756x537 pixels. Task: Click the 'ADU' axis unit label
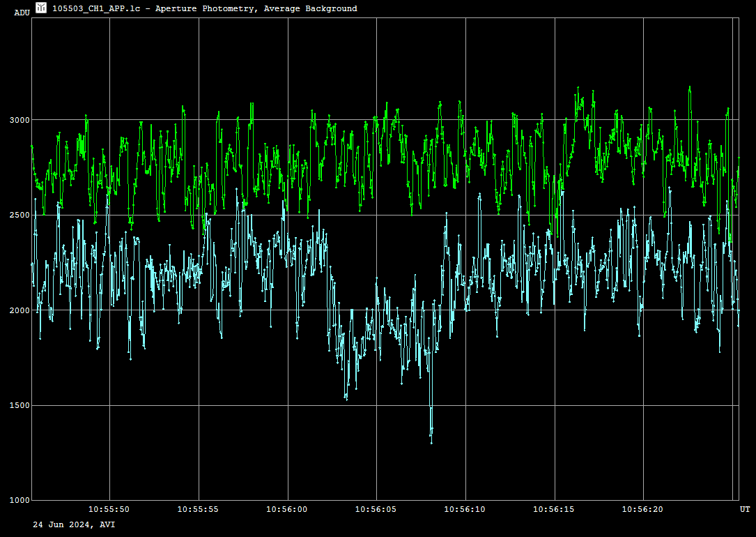coord(22,13)
